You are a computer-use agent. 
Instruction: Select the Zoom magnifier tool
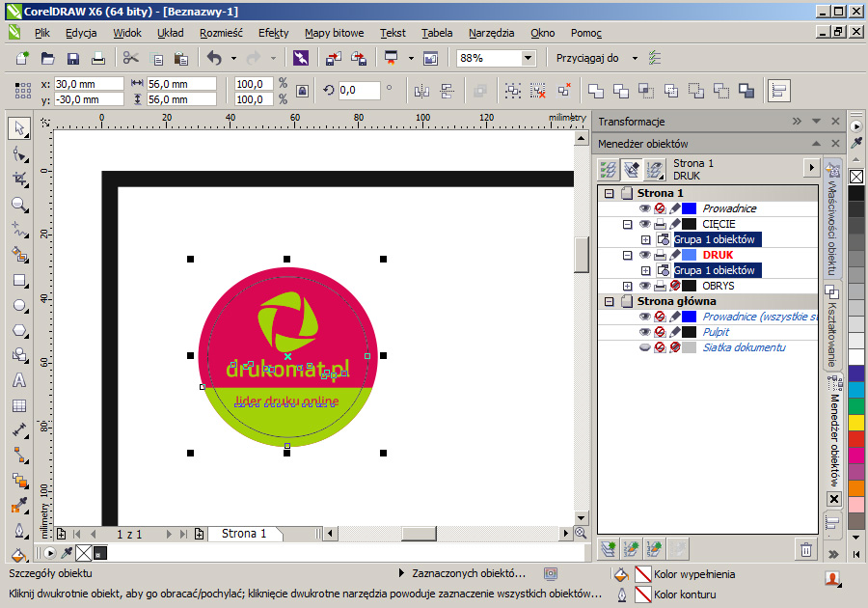point(19,205)
